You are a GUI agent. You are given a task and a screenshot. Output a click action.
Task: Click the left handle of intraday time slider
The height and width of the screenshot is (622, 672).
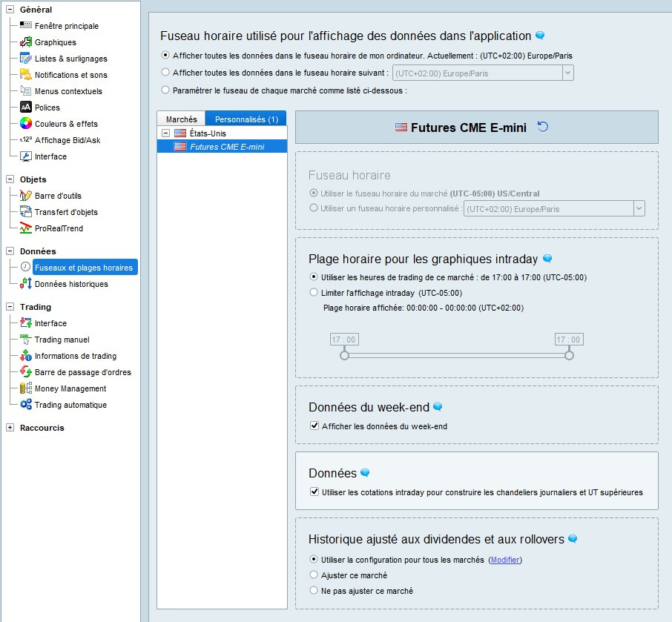(345, 355)
